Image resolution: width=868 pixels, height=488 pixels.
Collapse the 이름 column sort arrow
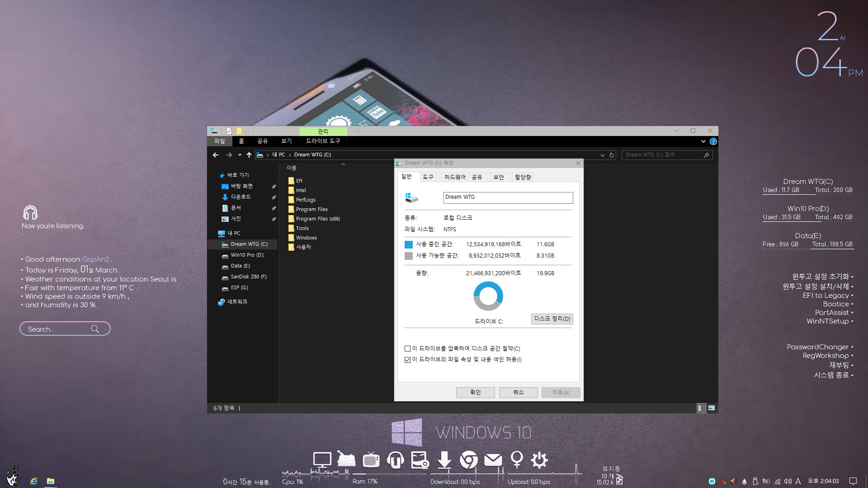point(343,164)
